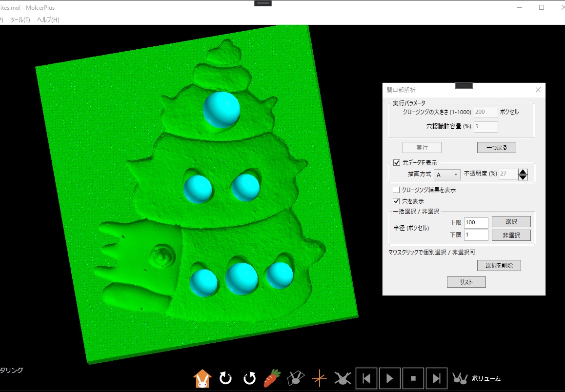The image size is (565, 392).
Task: Click the orange crosshair axis icon
Action: click(x=319, y=378)
